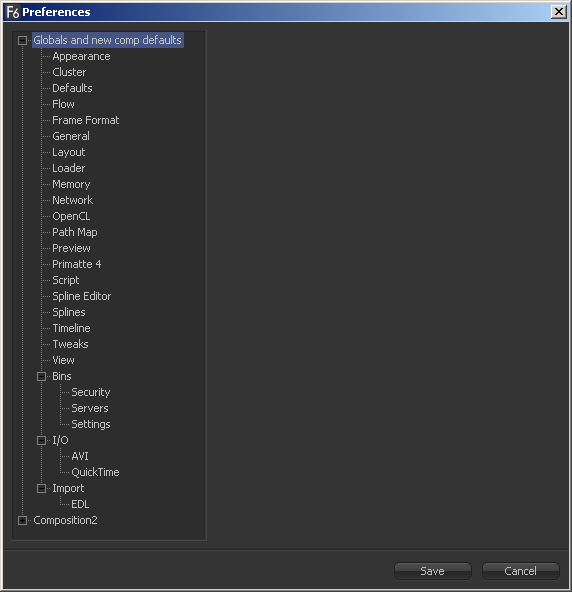Viewport: 572px width, 592px height.
Task: Select Frame Format in the tree
Action: tap(86, 120)
